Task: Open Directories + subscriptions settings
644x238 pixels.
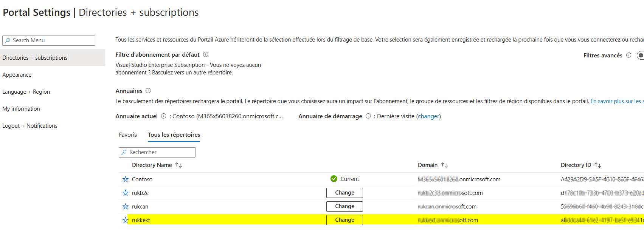Action: (53, 58)
